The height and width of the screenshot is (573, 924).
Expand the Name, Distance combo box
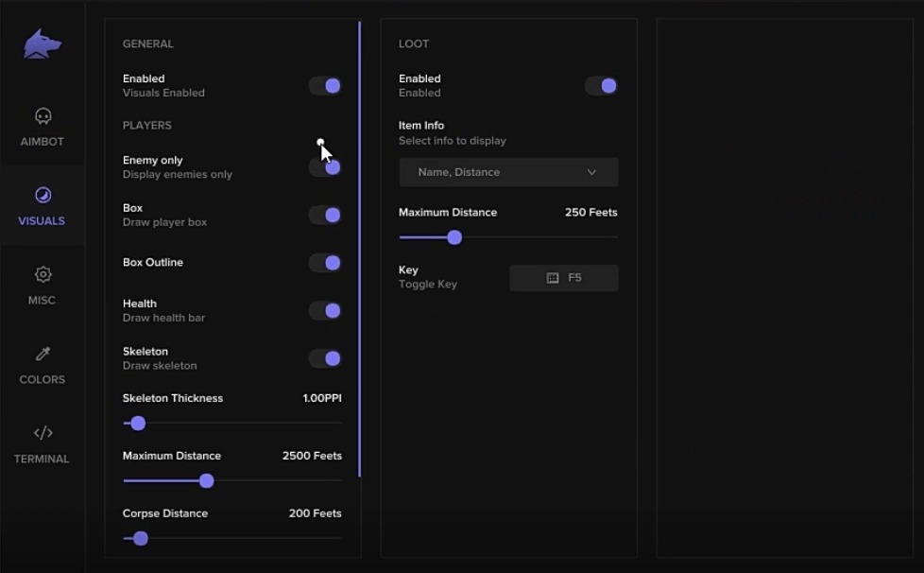pos(508,172)
